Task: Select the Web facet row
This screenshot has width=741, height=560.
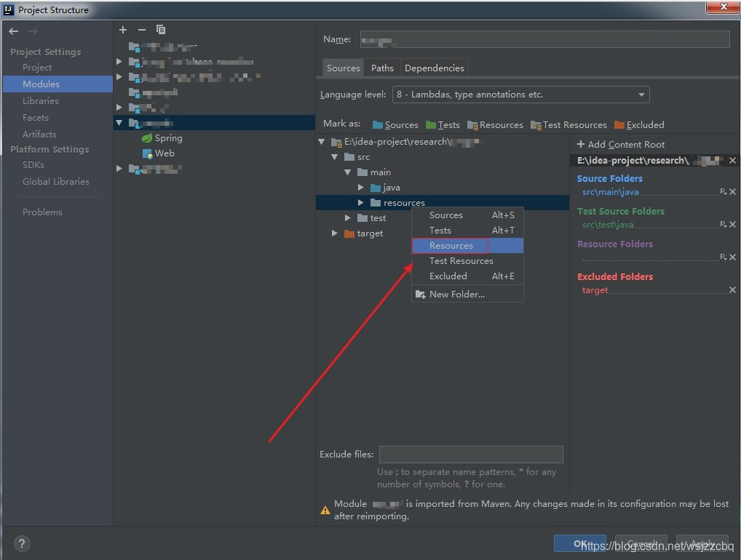Action: (x=215, y=153)
